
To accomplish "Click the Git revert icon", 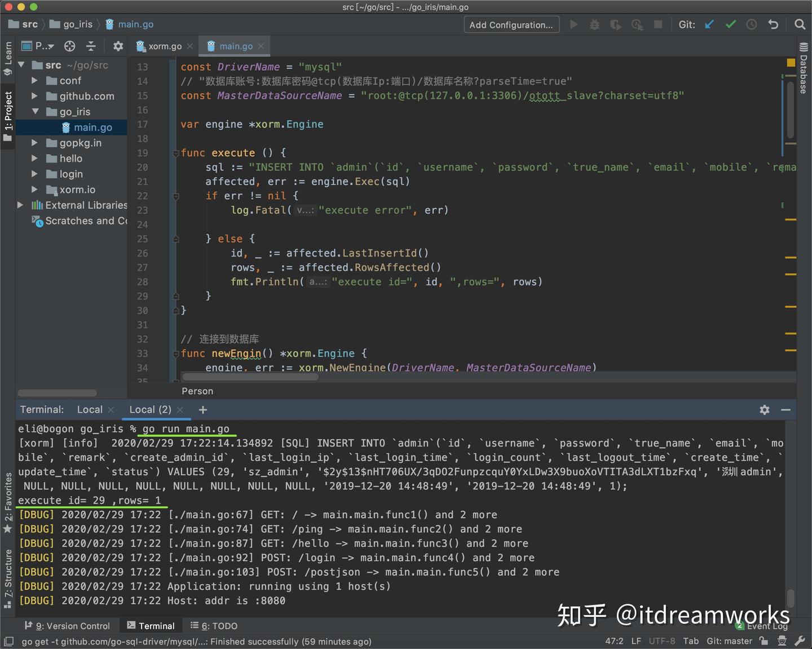I will (x=773, y=24).
